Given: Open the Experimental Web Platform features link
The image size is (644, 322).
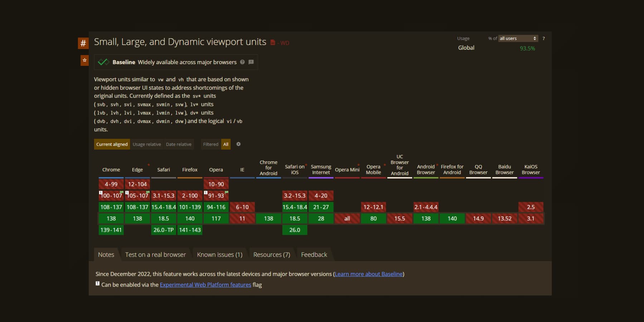Looking at the screenshot, I should tap(205, 284).
